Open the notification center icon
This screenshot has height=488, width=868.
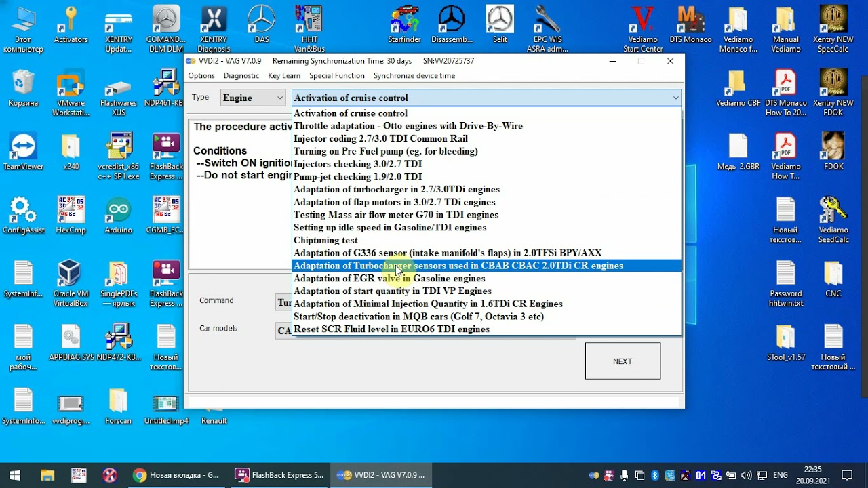(847, 475)
